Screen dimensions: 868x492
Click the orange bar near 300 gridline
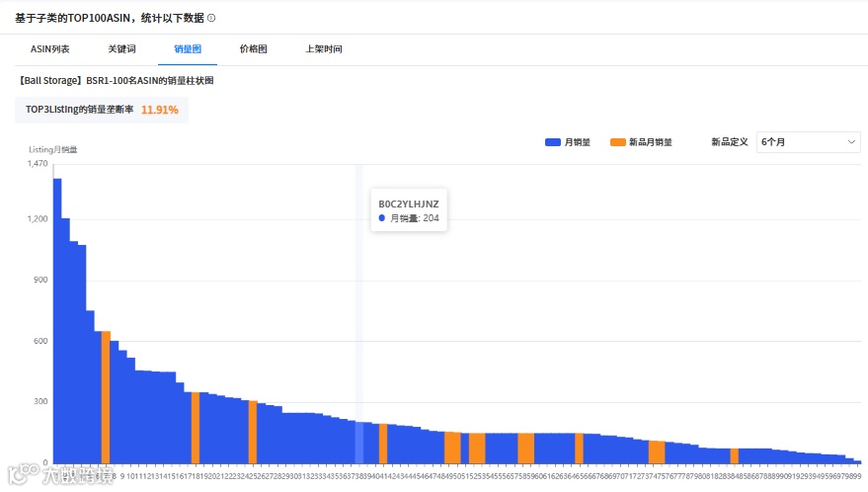point(253,432)
